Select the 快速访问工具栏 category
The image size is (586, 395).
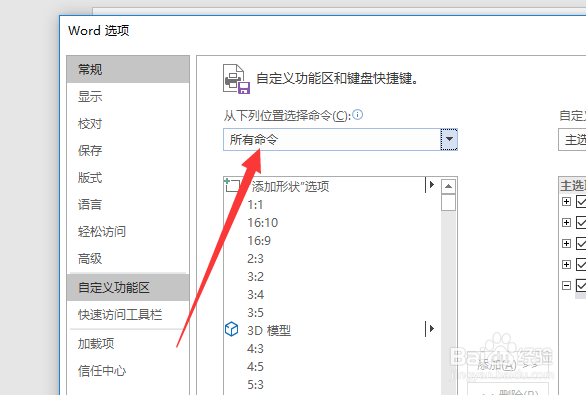coord(128,315)
